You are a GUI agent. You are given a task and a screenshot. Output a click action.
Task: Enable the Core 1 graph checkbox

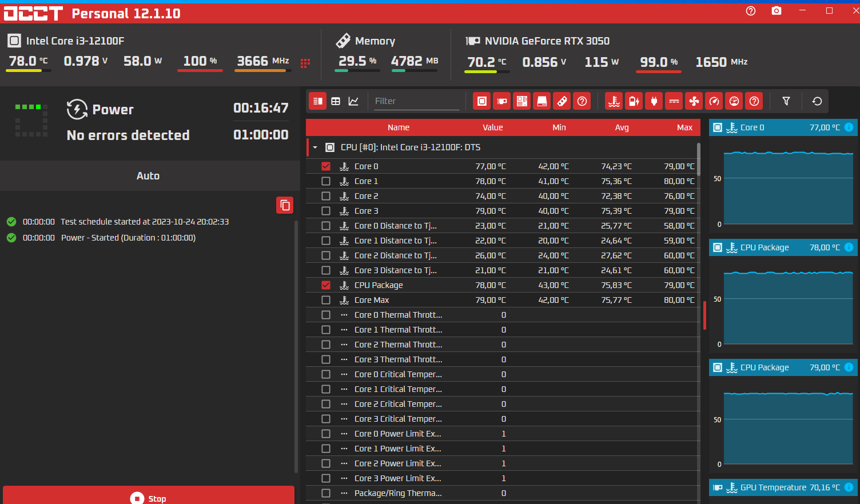[326, 181]
